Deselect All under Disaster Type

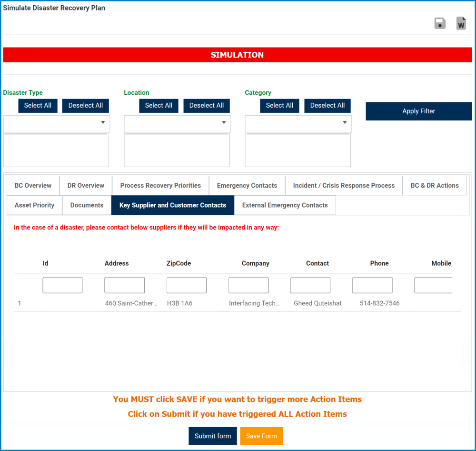86,106
